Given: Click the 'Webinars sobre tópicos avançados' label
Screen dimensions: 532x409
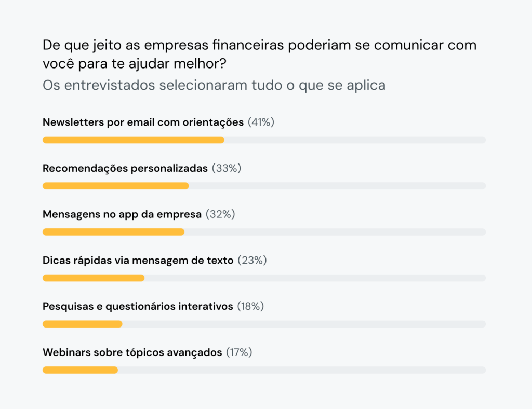Looking at the screenshot, I should [132, 352].
